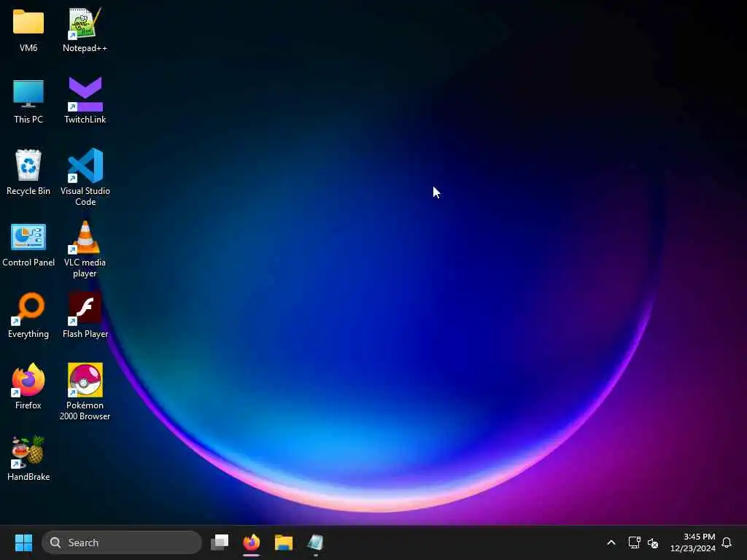The height and width of the screenshot is (560, 747).
Task: Expand the hidden system tray icons
Action: point(611,542)
